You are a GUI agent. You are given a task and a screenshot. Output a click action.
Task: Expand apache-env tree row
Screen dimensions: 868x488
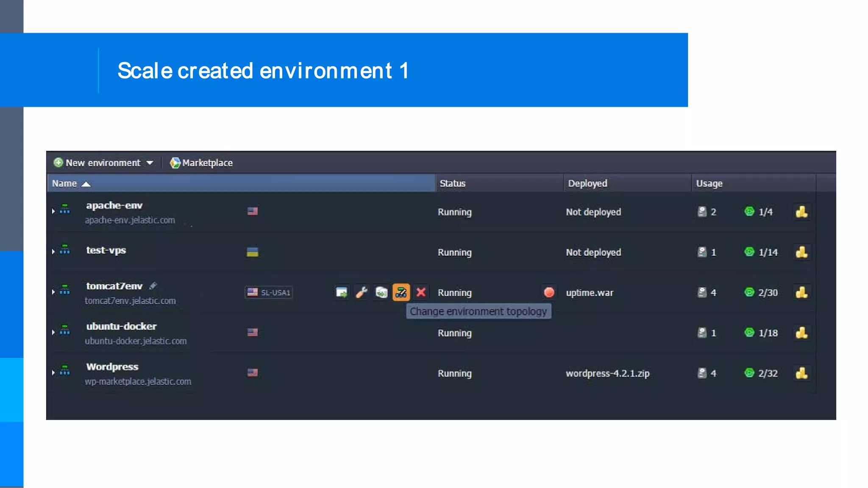pos(53,211)
